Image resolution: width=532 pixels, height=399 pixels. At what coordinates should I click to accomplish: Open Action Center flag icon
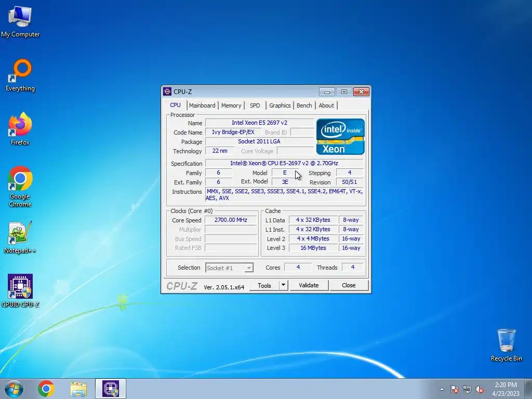[x=454, y=389]
